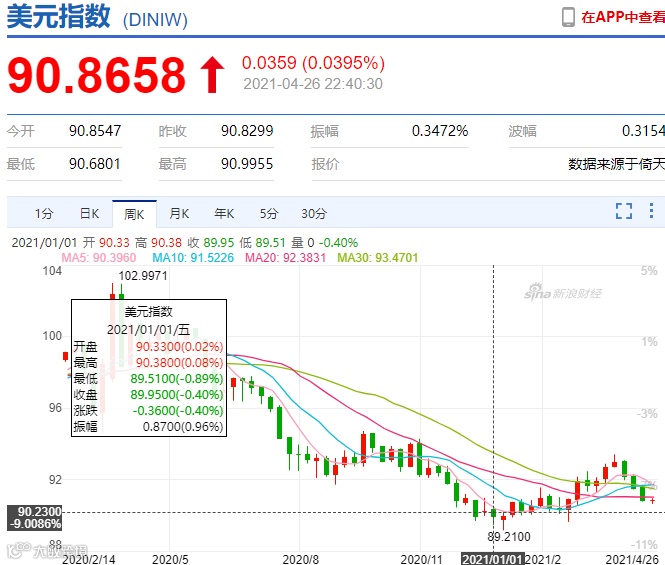Open the three-dot more options menu
This screenshot has width=665, height=565.
(651, 211)
